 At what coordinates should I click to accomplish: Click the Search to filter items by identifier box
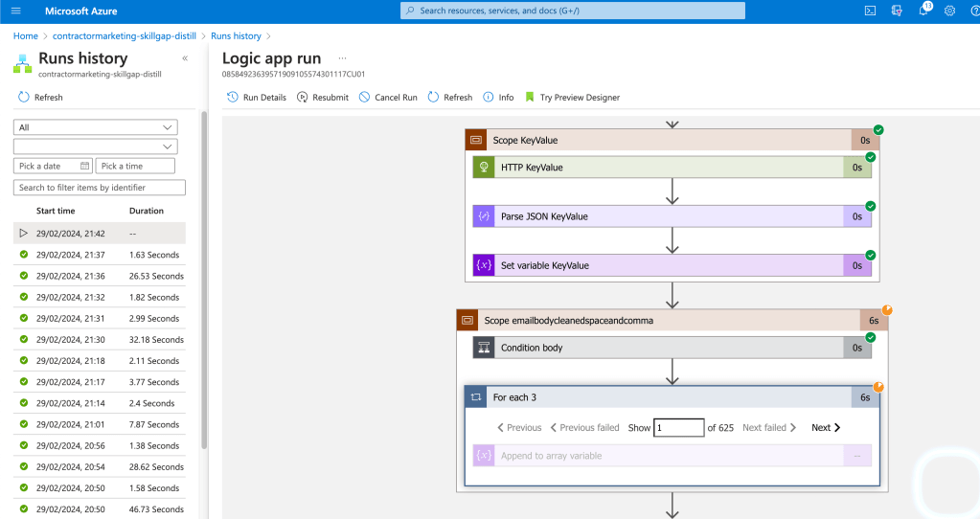click(x=100, y=188)
